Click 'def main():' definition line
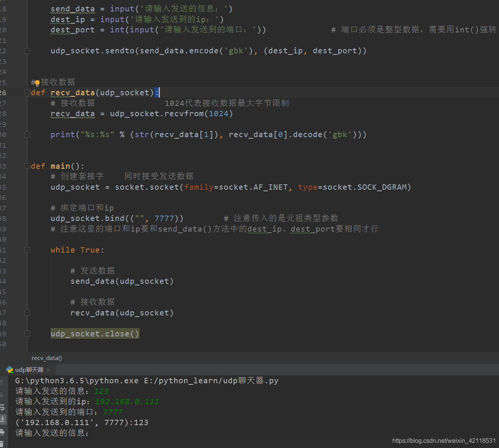The width and height of the screenshot is (499, 448). pyautogui.click(x=57, y=166)
